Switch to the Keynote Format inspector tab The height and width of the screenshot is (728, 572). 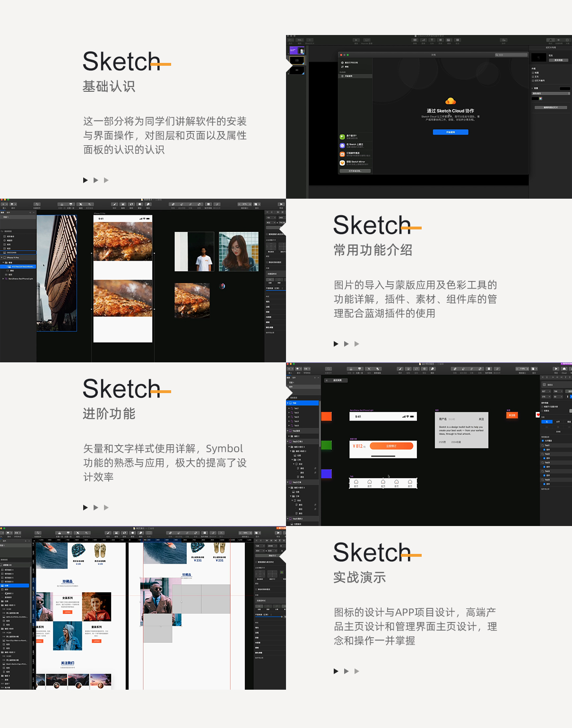click(550, 40)
